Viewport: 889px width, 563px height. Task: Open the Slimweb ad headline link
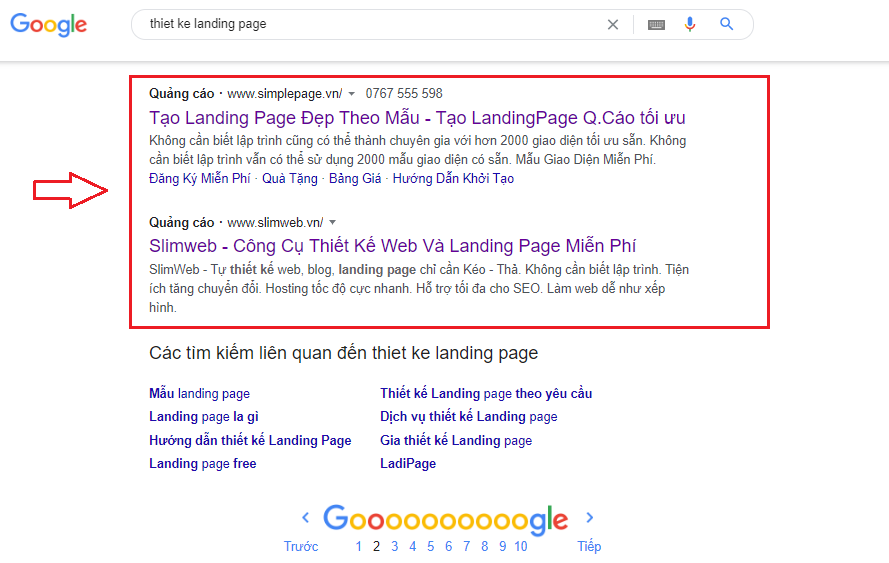[x=393, y=246]
